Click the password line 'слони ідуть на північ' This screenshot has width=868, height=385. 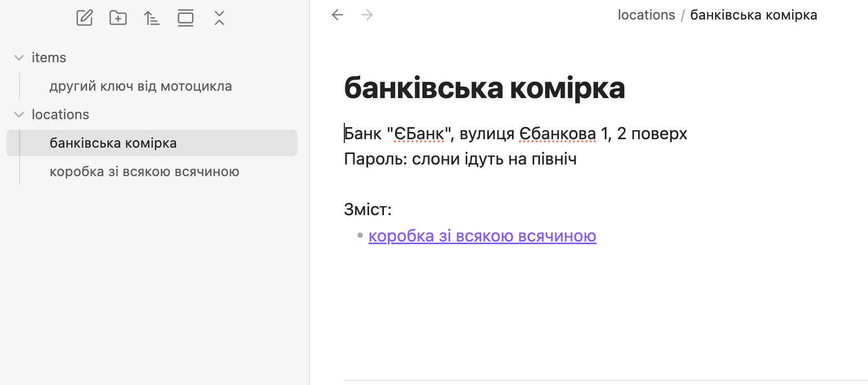(x=494, y=158)
